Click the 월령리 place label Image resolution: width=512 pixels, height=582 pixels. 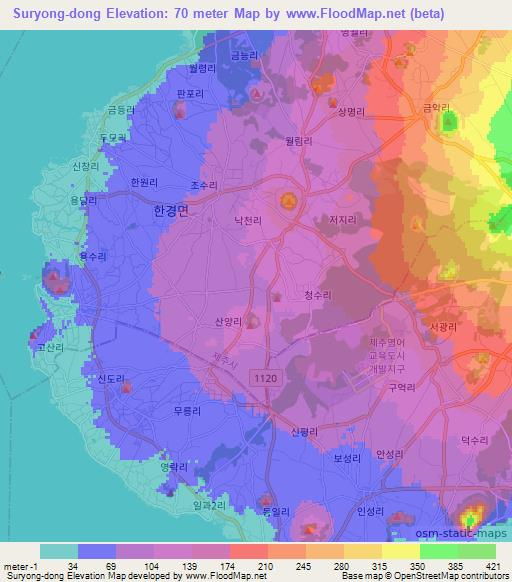coord(202,68)
